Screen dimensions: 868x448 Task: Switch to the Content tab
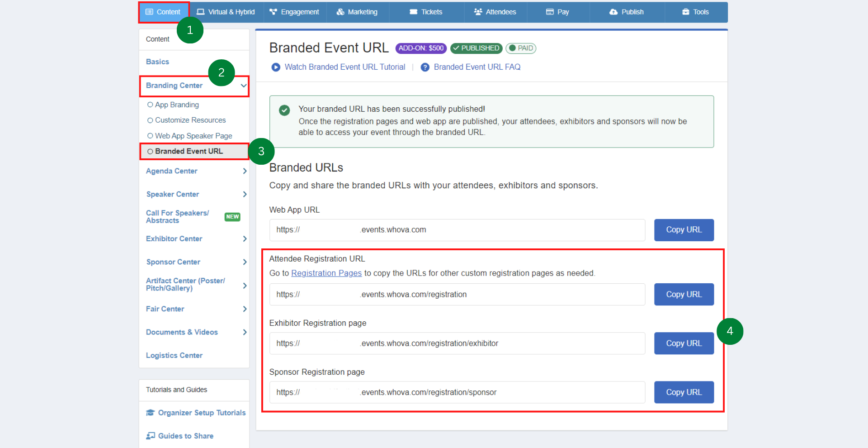(x=163, y=12)
